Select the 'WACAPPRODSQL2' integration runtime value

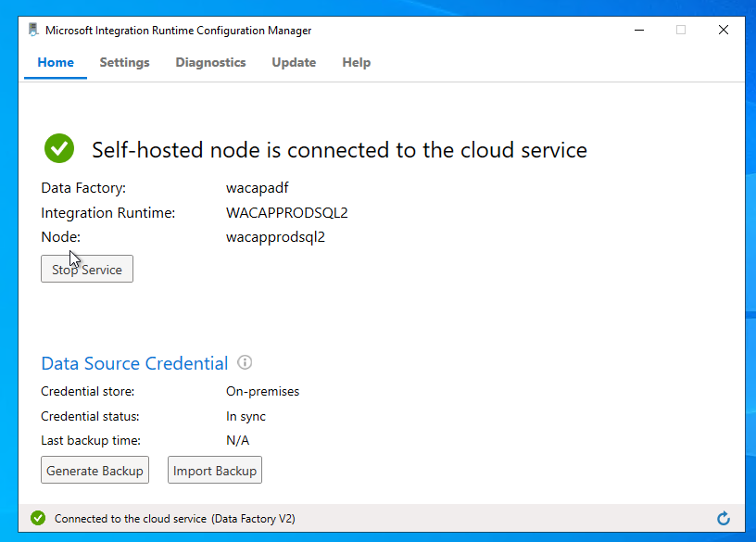[x=287, y=213]
